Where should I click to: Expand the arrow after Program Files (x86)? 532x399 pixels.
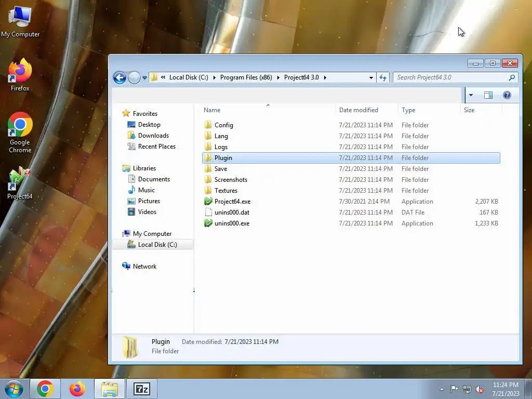point(278,78)
